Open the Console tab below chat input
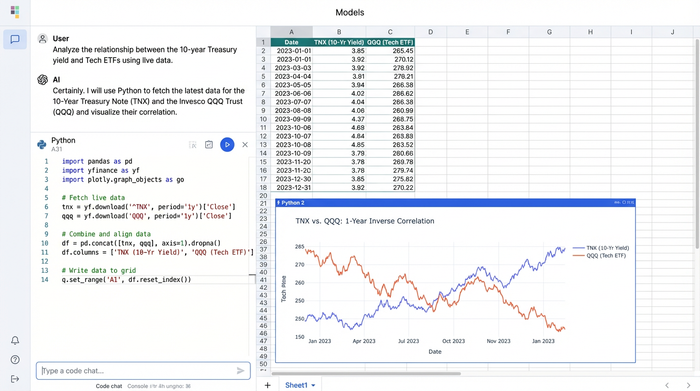This screenshot has height=391, width=700. 159,386
